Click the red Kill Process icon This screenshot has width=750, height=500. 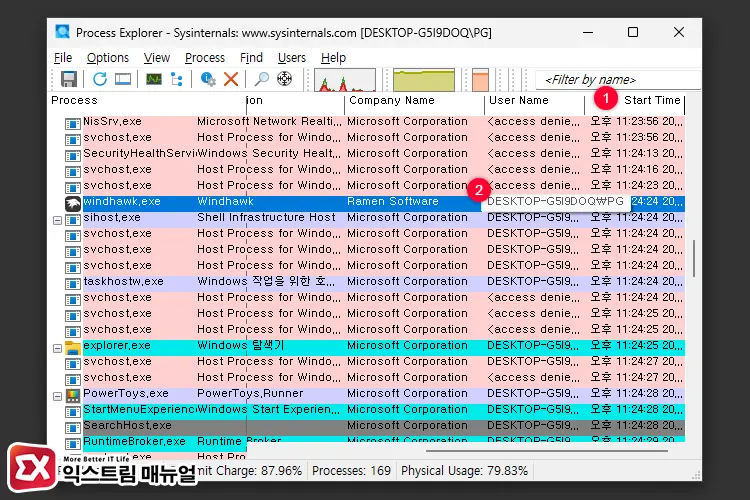point(231,79)
